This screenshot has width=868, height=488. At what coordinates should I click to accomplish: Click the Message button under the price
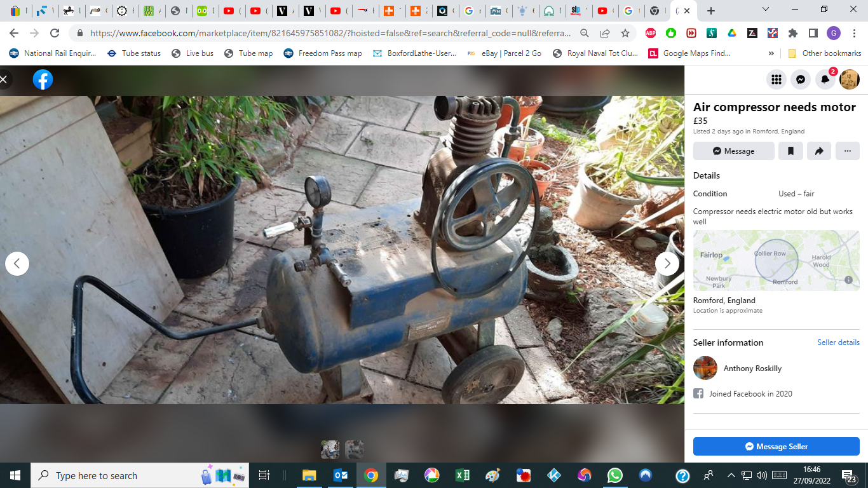[x=733, y=151]
